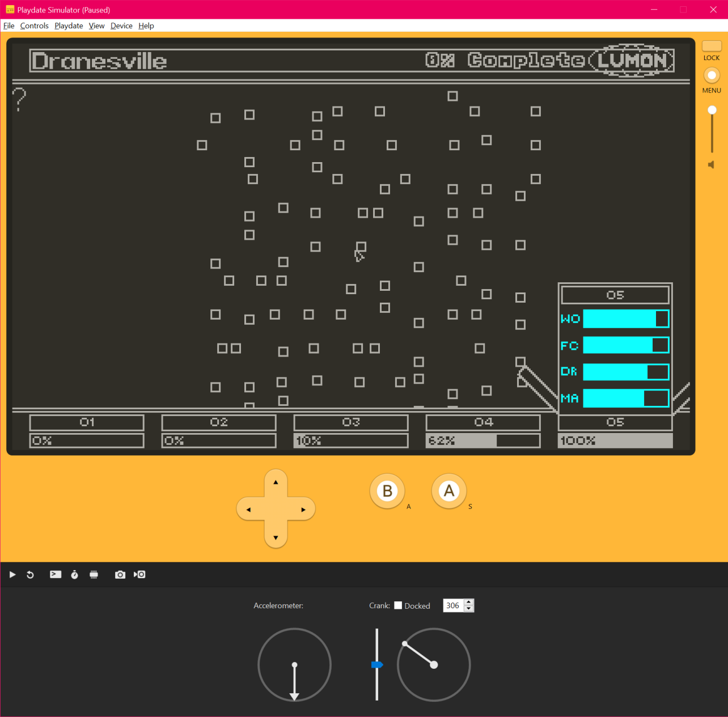
Task: Toggle the crank Docked checkbox
Action: 398,605
